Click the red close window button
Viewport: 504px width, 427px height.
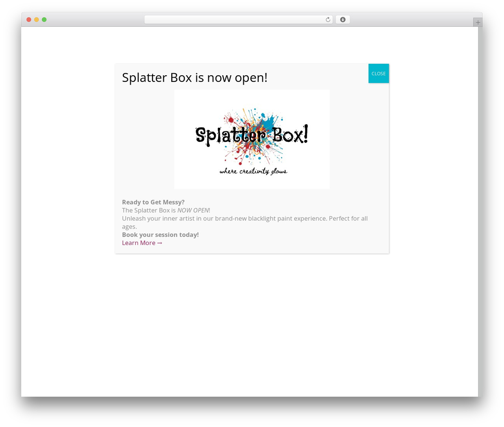pyautogui.click(x=29, y=20)
